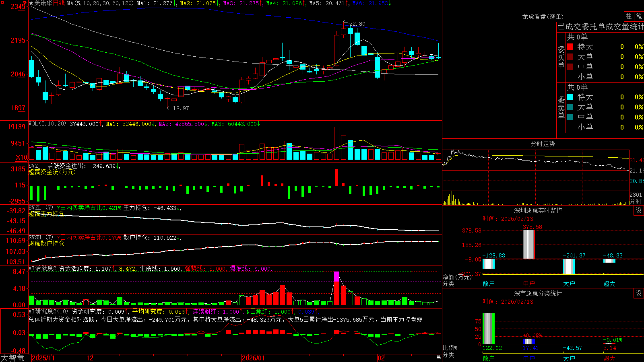This screenshot has width=644, height=362.
Task: Click the tall magenta spike bar in AI活跃度
Action: 336,288
